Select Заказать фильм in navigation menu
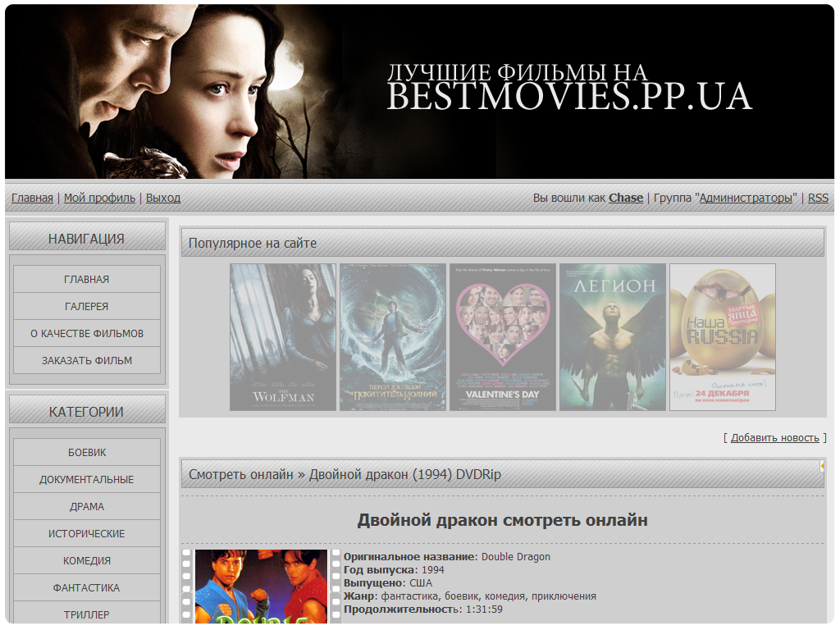Screen dimensions: 840x630 pos(87,360)
